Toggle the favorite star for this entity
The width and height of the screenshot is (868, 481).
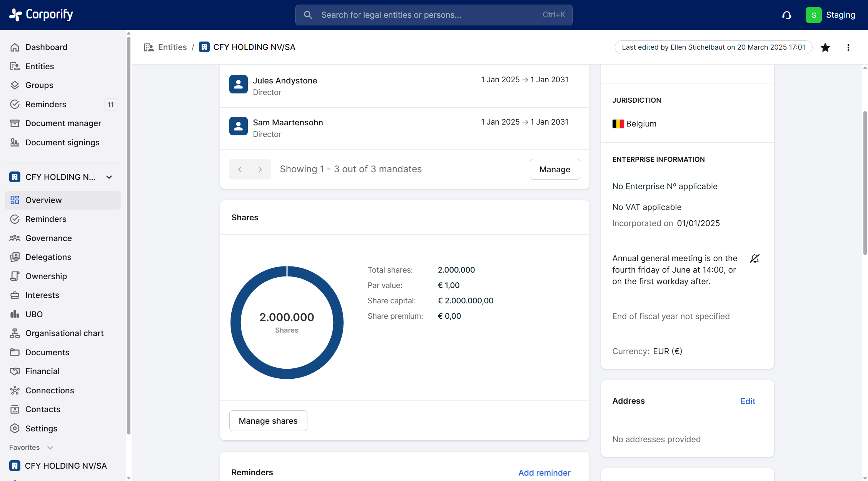tap(825, 47)
